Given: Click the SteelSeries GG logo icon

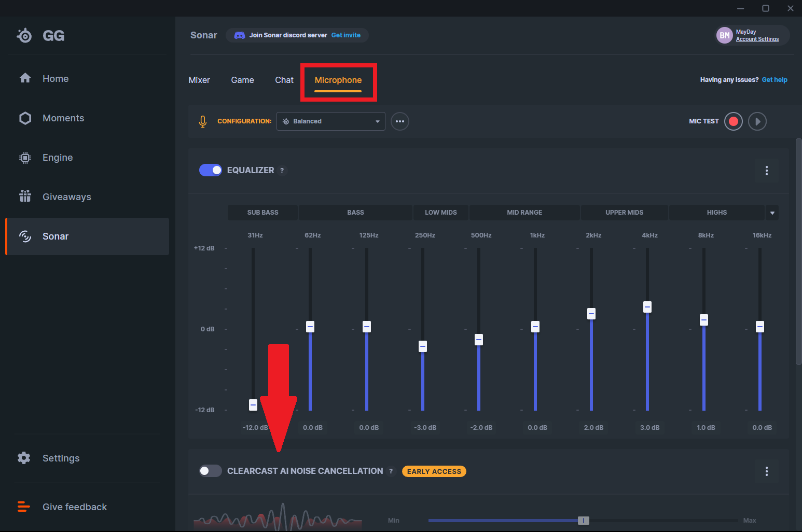Looking at the screenshot, I should click(x=24, y=35).
